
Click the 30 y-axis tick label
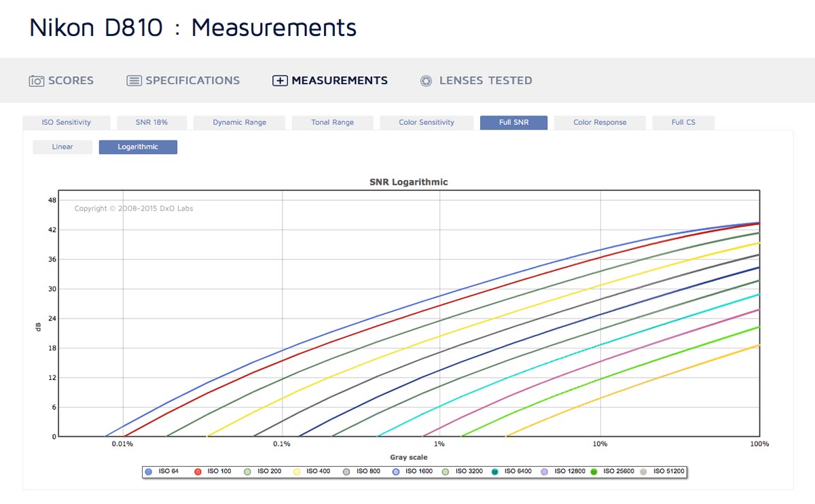(x=52, y=289)
